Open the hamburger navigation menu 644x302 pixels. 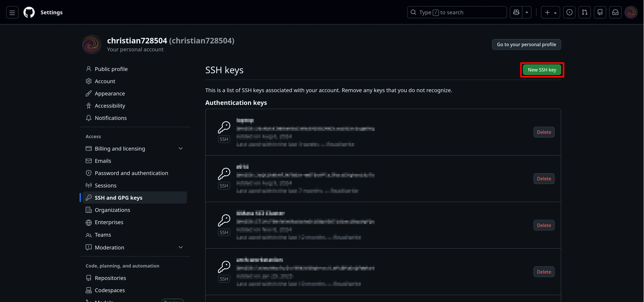(12, 12)
